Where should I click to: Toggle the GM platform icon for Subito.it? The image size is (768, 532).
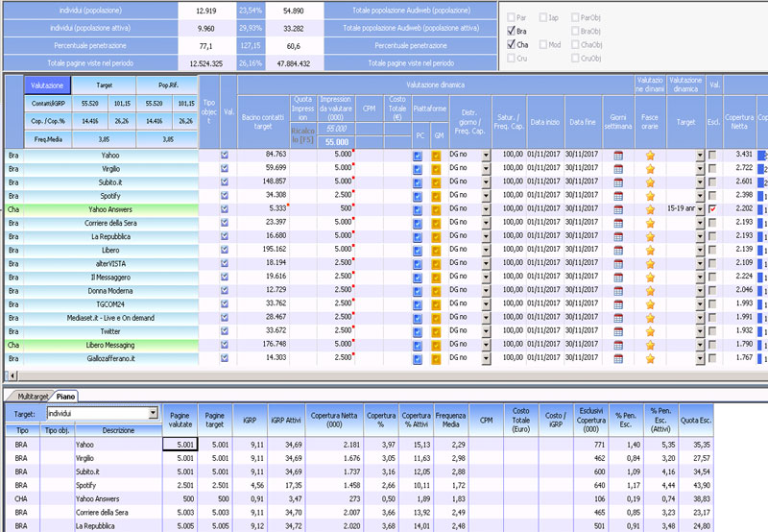[x=435, y=181]
